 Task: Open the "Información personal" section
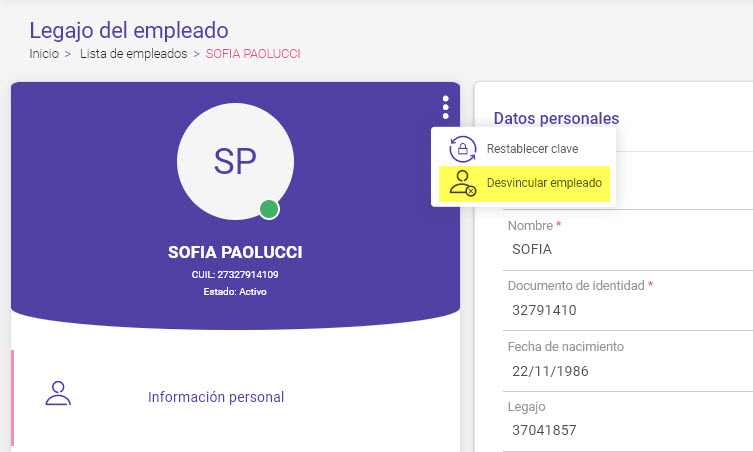pyautogui.click(x=216, y=397)
